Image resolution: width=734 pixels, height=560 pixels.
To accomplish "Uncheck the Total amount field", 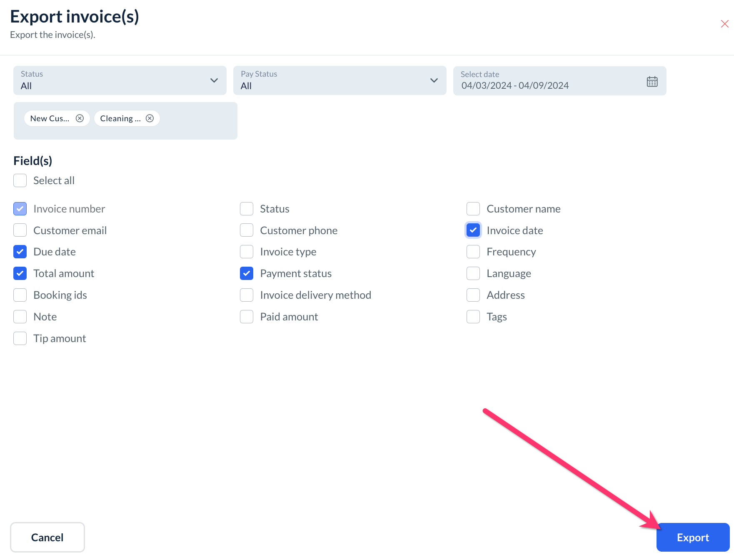I will 20,273.
